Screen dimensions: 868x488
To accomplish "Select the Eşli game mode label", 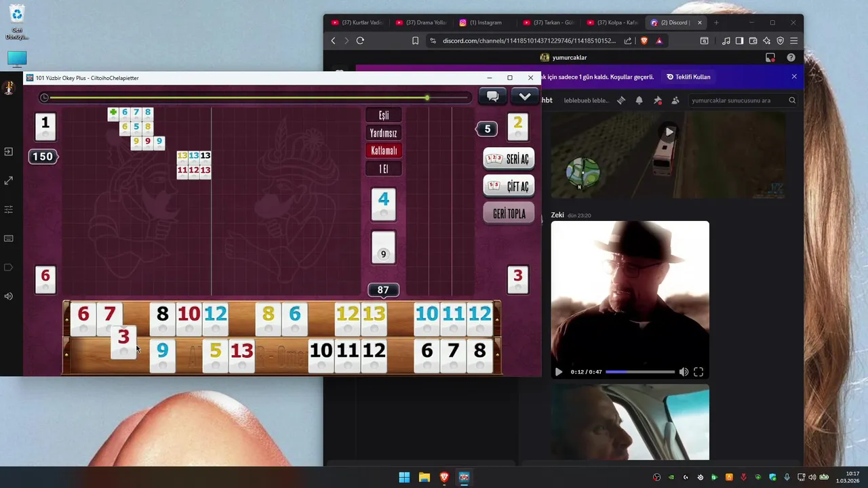I will [384, 115].
